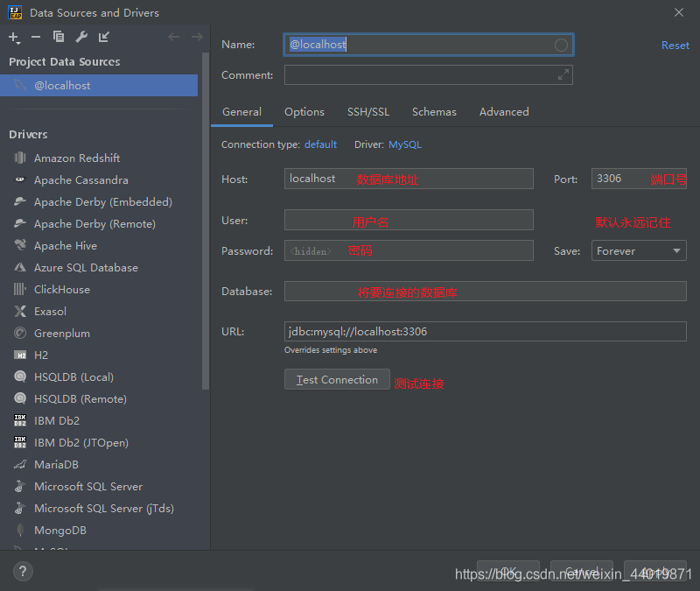The width and height of the screenshot is (700, 591).
Task: Close the Data Sources and Drivers dialog
Action: tap(679, 12)
